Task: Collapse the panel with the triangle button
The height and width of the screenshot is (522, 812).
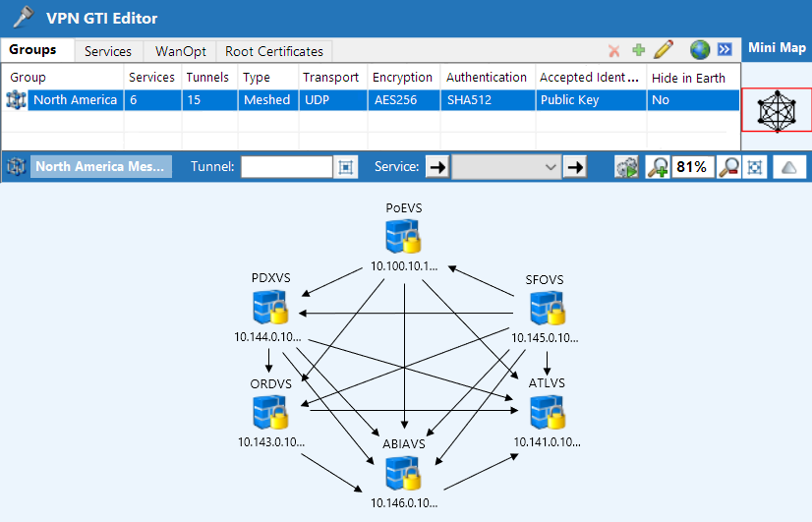Action: 789,167
